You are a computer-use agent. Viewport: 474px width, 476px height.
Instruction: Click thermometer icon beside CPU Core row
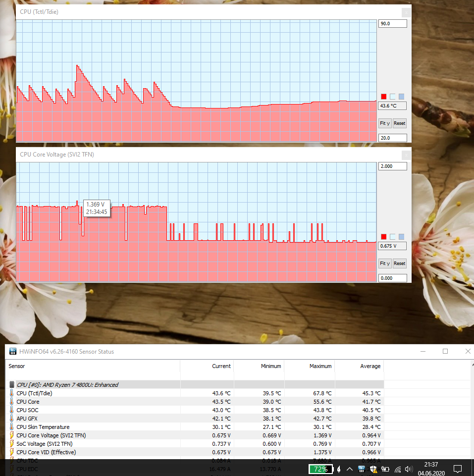coord(11,402)
